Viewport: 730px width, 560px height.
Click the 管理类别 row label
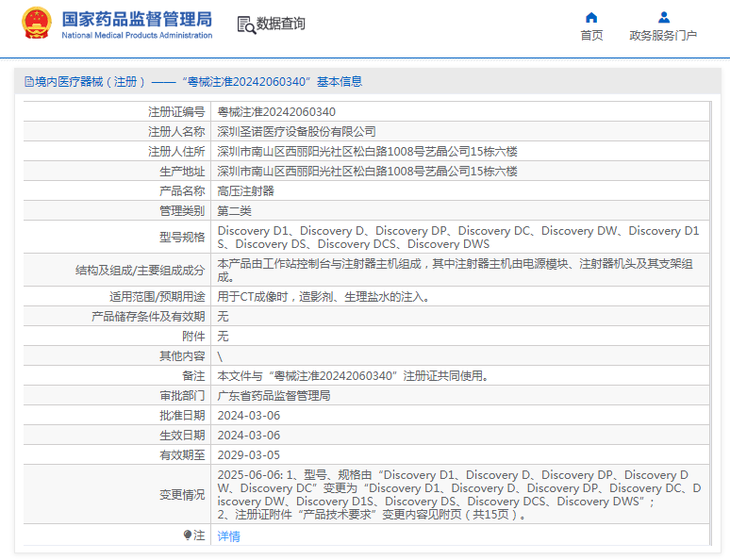click(182, 211)
